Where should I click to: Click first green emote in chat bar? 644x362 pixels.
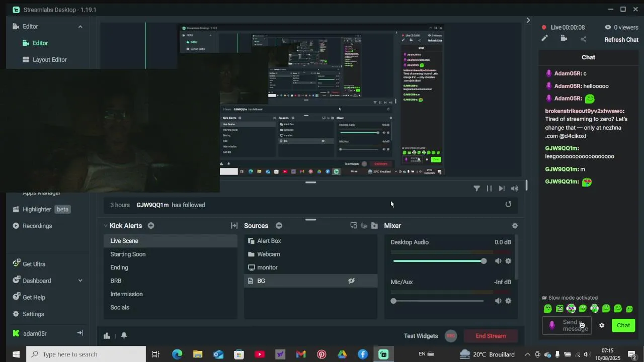[x=548, y=309]
